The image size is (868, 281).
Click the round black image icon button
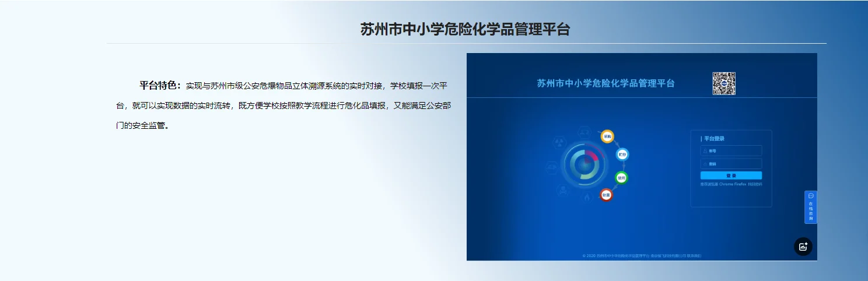803,246
